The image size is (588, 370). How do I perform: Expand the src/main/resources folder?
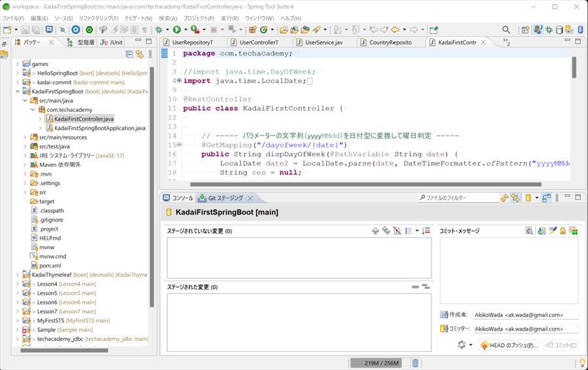(x=25, y=137)
